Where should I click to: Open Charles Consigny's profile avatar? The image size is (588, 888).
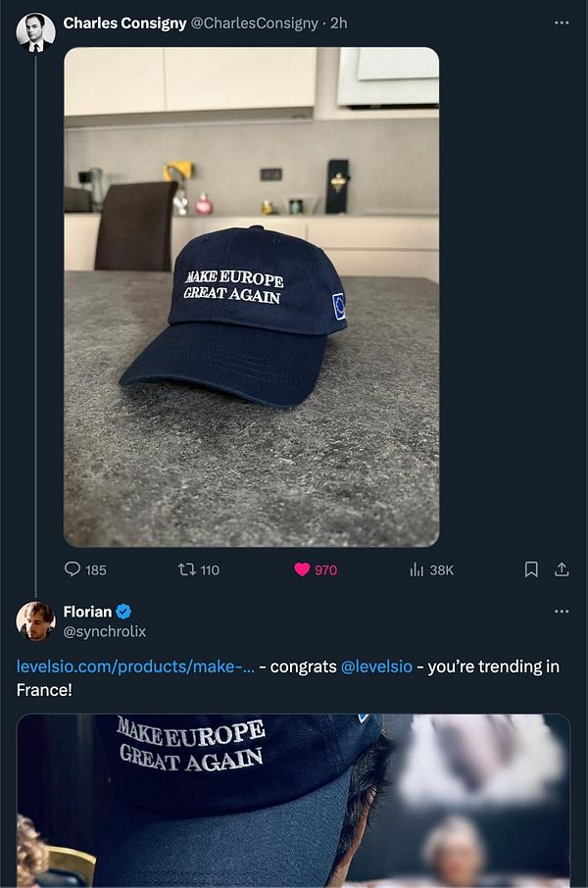[36, 23]
